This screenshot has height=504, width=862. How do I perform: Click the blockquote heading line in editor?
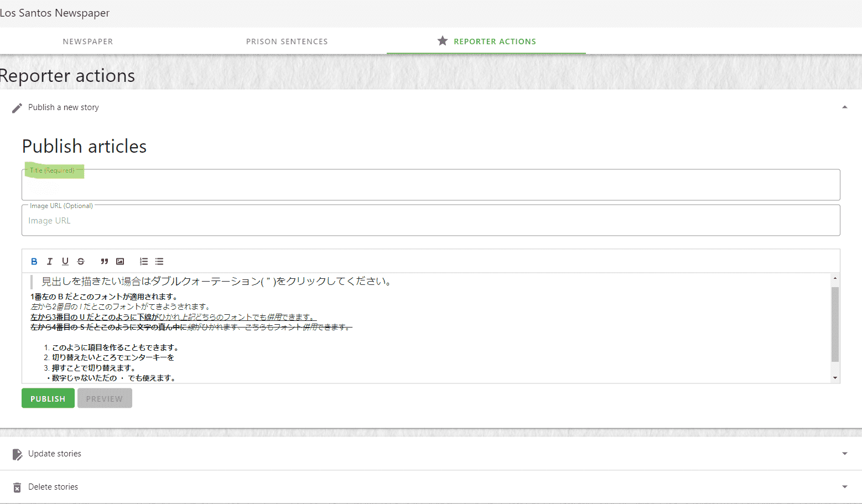(x=218, y=282)
